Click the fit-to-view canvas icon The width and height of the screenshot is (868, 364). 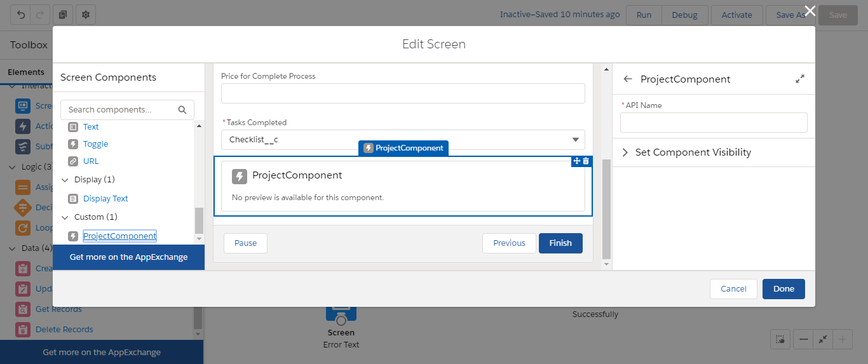coord(823,340)
